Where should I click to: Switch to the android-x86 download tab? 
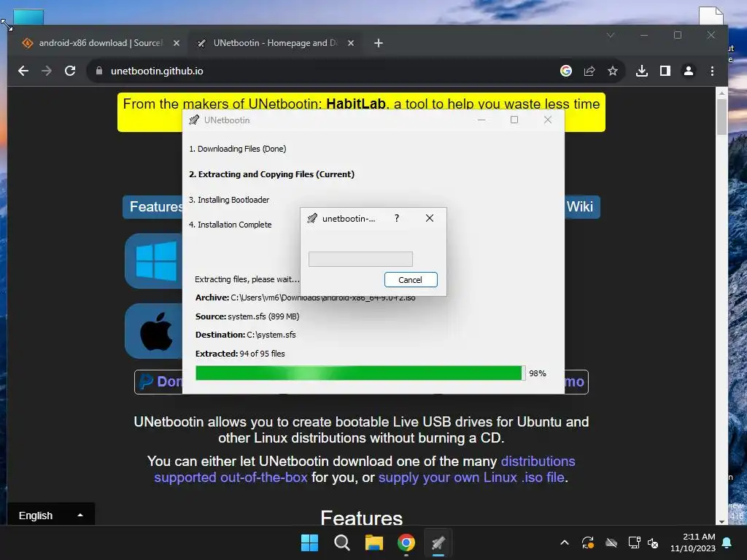pos(100,43)
